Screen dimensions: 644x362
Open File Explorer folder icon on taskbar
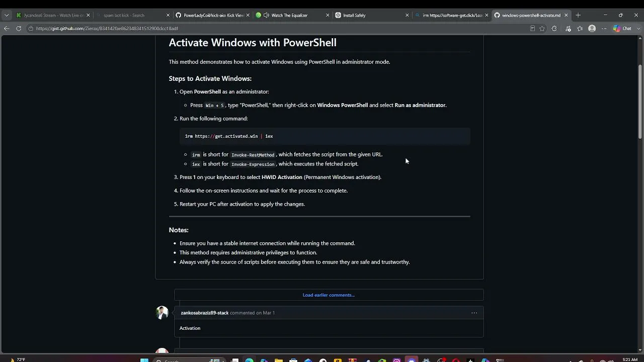click(x=279, y=360)
